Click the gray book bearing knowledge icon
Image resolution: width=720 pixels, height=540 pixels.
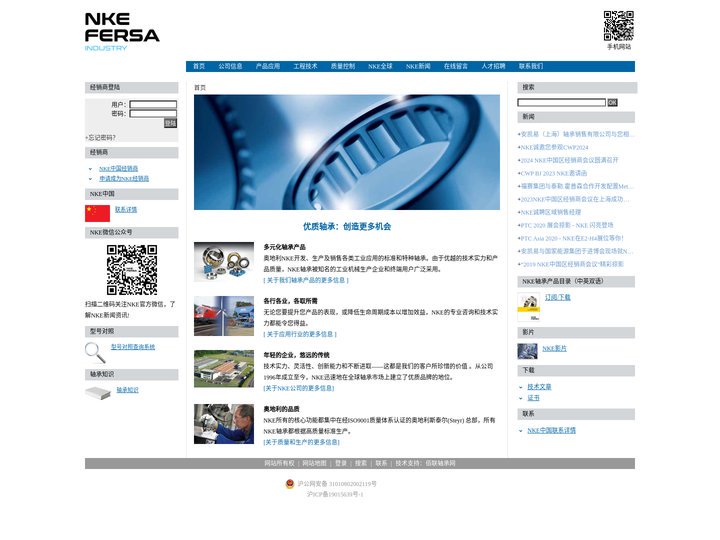(98, 393)
